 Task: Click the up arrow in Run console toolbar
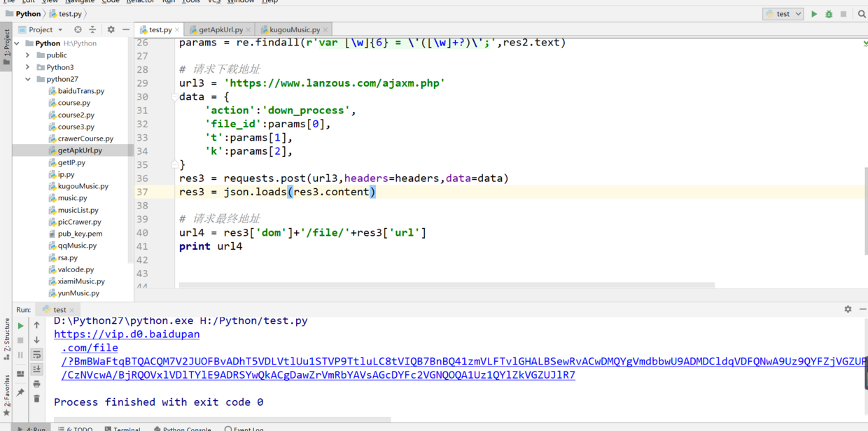pos(37,325)
